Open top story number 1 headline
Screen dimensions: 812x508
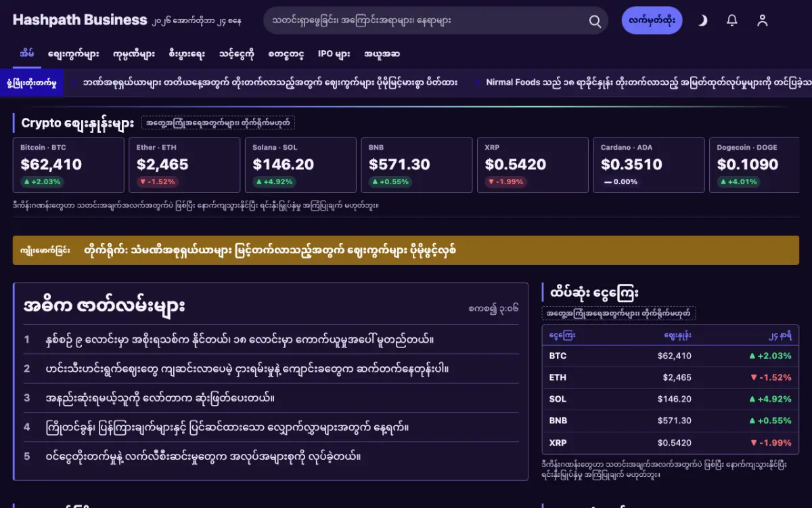coord(238,339)
